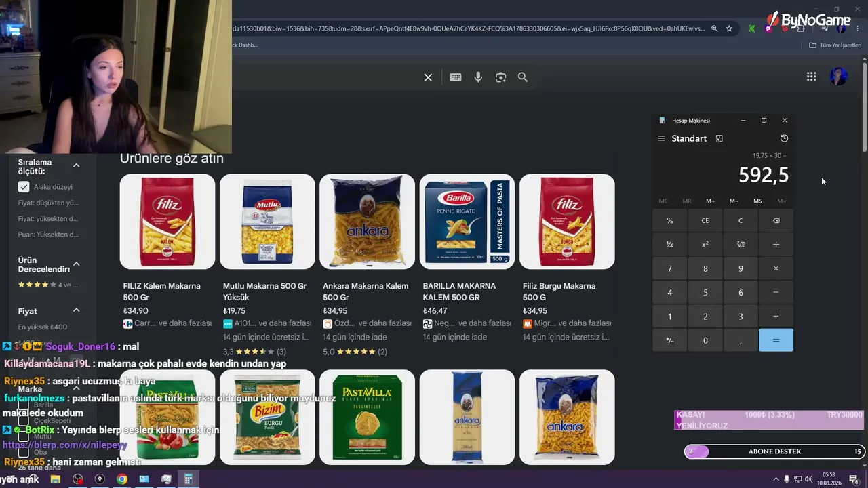Click the calculator minus button
The height and width of the screenshot is (488, 868).
[776, 292]
